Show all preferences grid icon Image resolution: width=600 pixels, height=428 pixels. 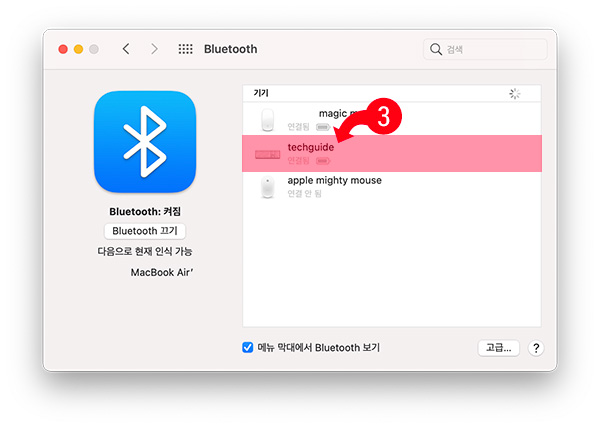(x=186, y=49)
